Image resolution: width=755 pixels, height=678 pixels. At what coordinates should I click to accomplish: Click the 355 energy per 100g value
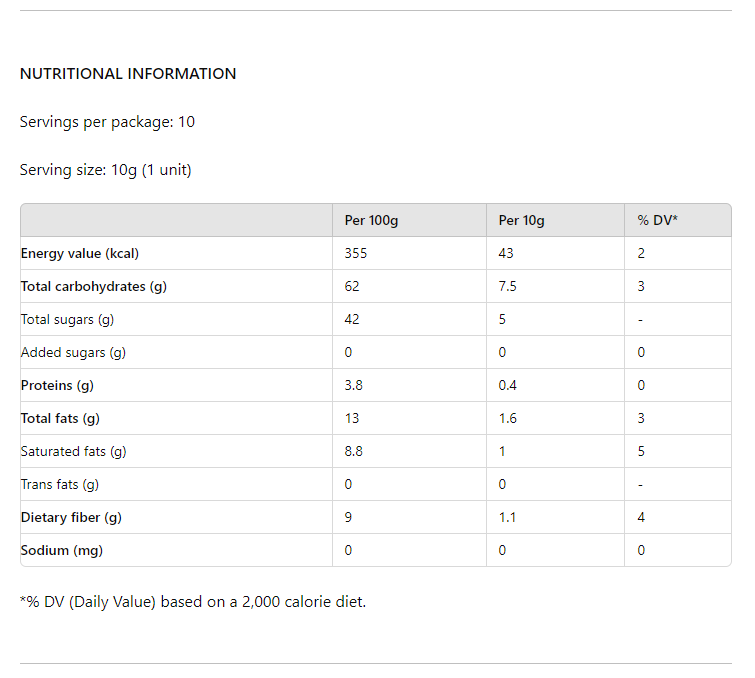point(356,253)
